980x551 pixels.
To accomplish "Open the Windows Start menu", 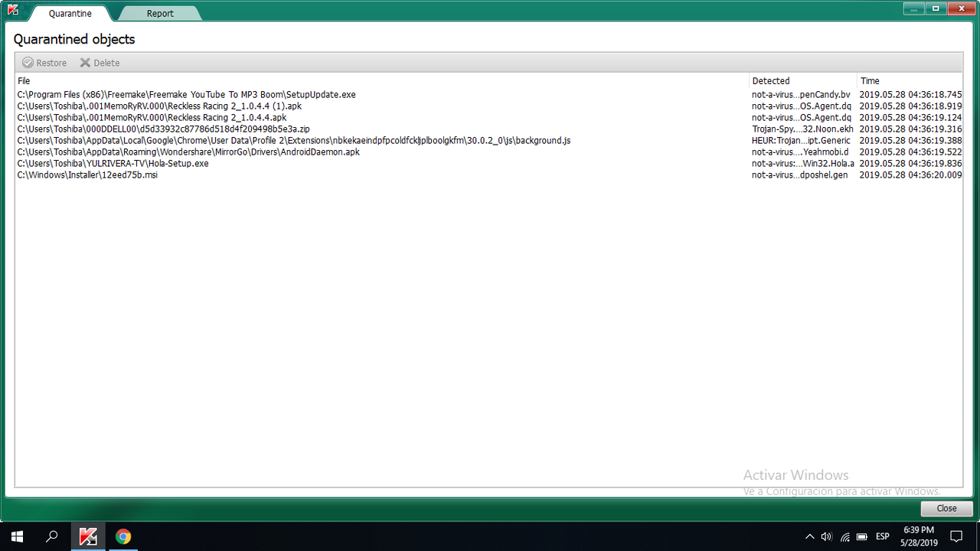I will 17,536.
